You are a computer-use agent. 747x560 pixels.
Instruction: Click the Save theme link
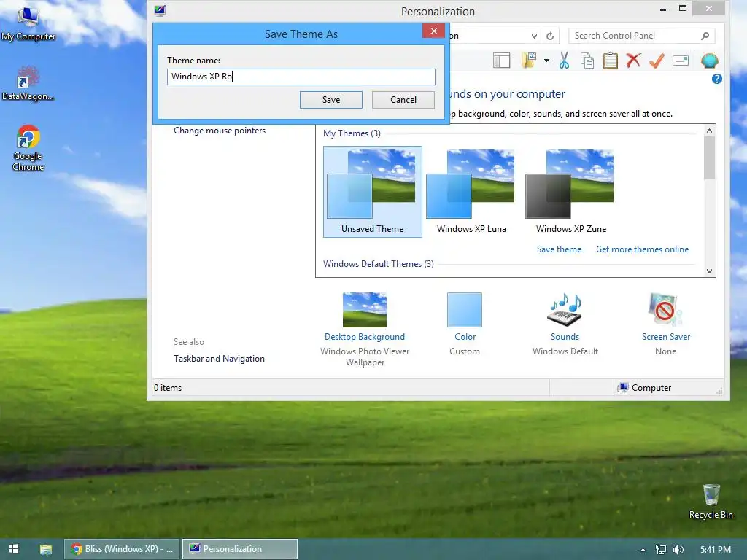[559, 249]
